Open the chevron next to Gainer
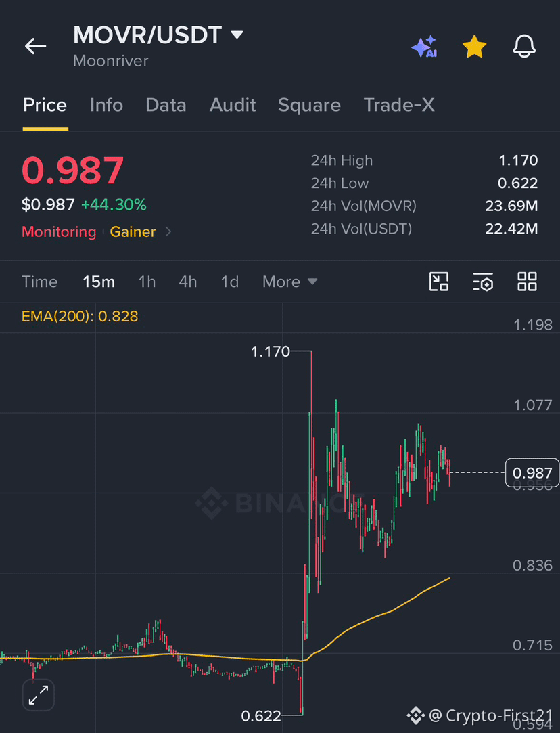 pos(168,232)
